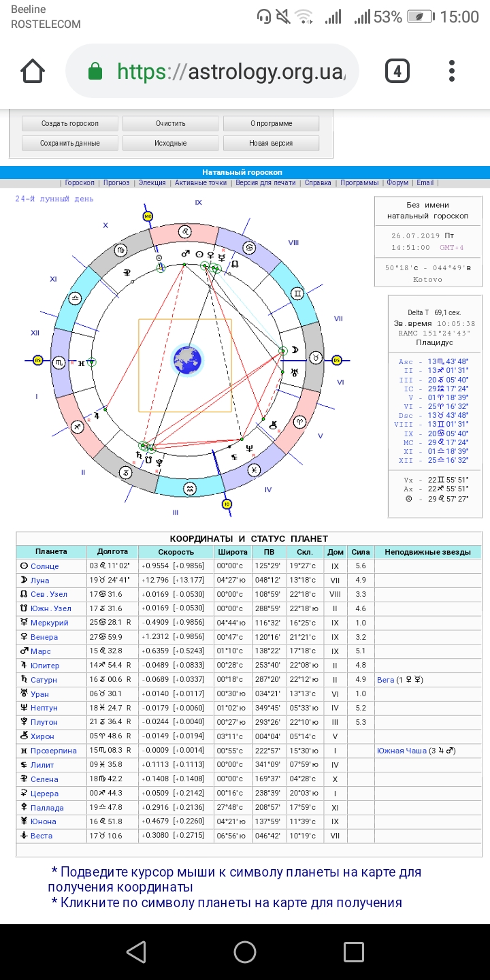Viewport: 490px width, 980px height.
Task: Click the Neptune symbol on the chart
Action: pos(249,448)
